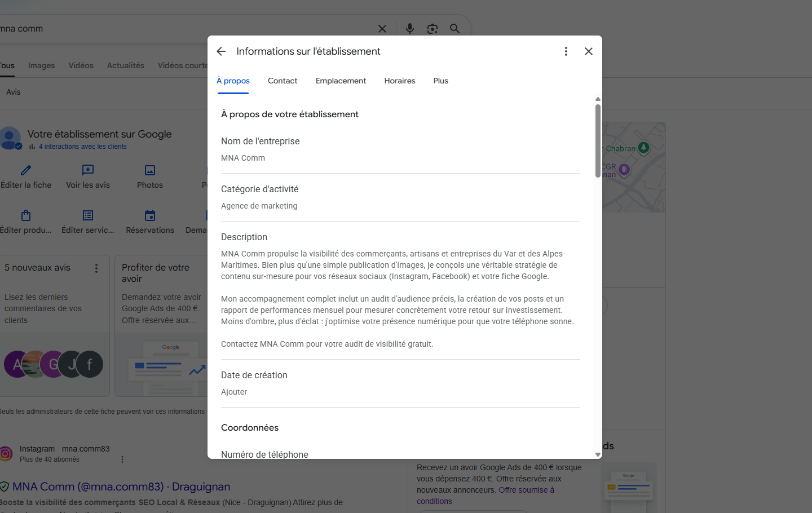Screen dimensions: 812x513
Task: Switch to the À propos tab
Action: 233,81
